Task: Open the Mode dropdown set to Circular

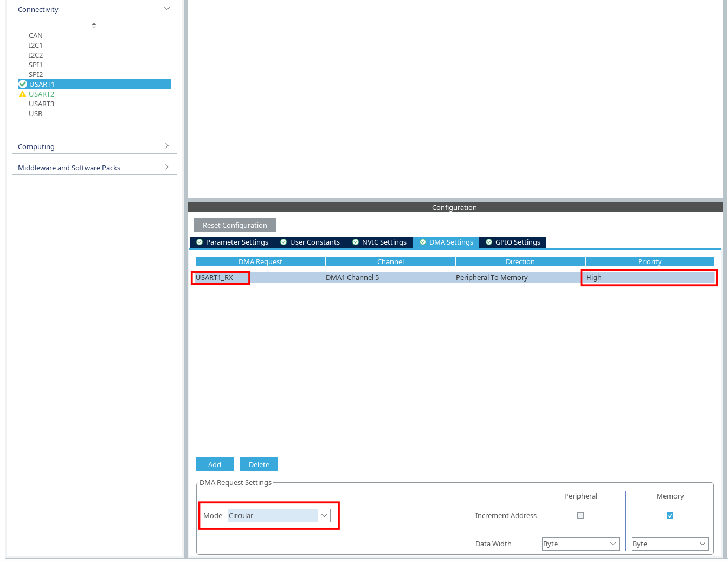Action: pos(279,515)
